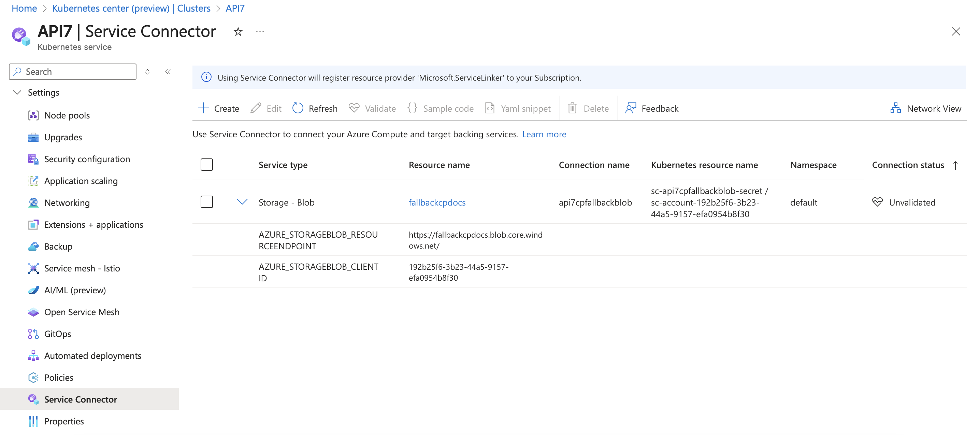Select the Node pools sidebar icon
The height and width of the screenshot is (435, 980).
34,115
